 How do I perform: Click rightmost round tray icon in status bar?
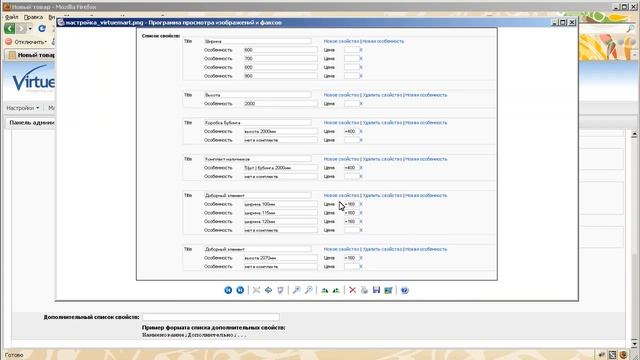click(x=623, y=355)
